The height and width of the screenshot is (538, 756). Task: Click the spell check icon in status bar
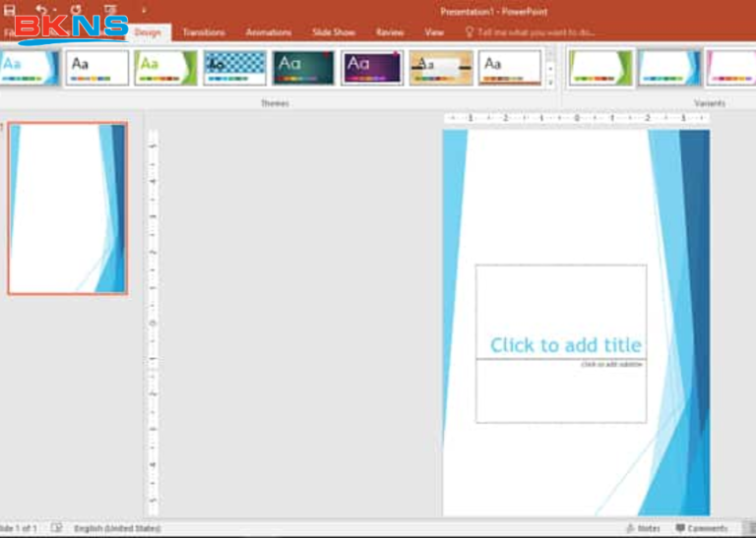tap(57, 528)
